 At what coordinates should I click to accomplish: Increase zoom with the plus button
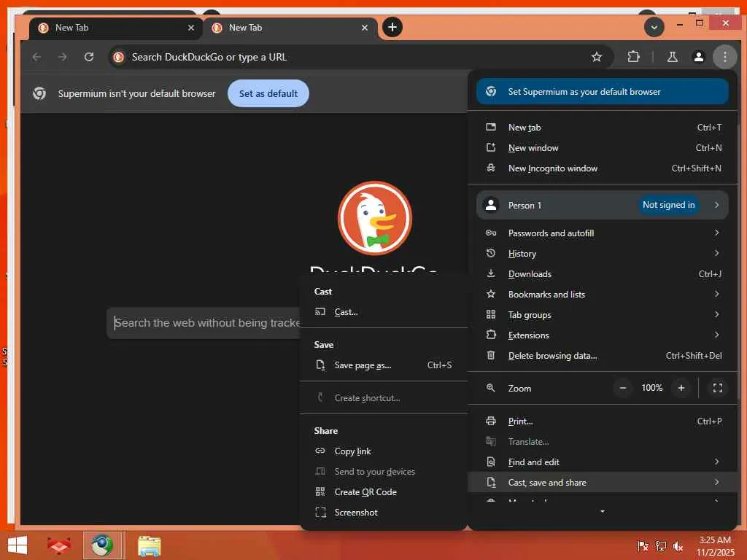[x=681, y=388]
